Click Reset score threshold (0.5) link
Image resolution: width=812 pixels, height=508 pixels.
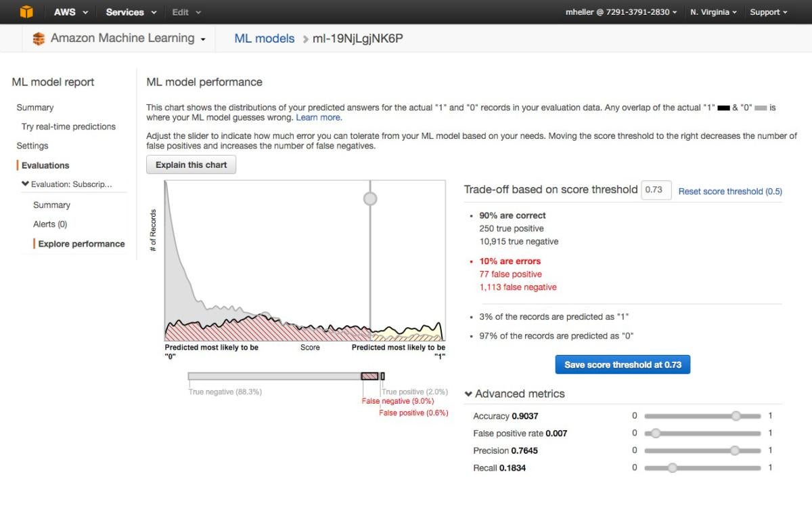[x=730, y=192]
